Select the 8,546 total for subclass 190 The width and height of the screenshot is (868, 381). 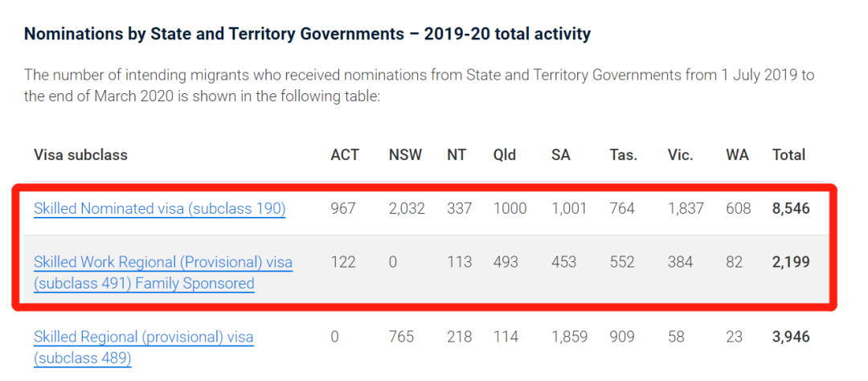click(791, 209)
